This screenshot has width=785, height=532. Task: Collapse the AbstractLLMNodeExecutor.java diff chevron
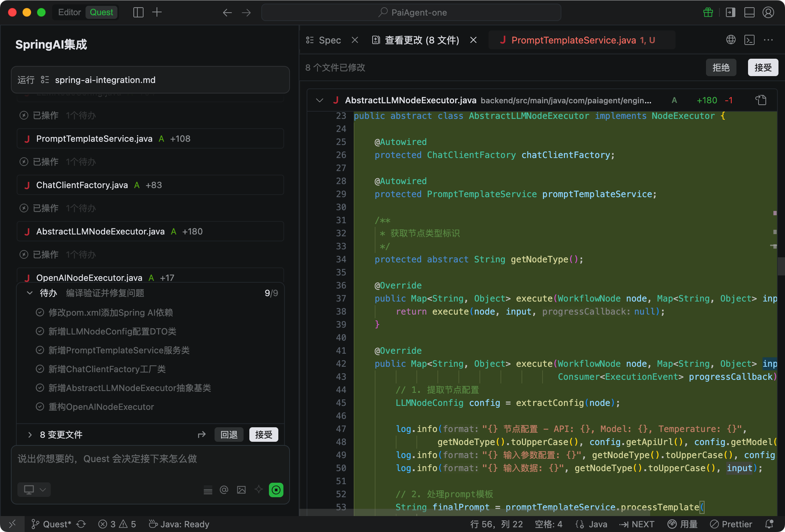click(x=319, y=100)
